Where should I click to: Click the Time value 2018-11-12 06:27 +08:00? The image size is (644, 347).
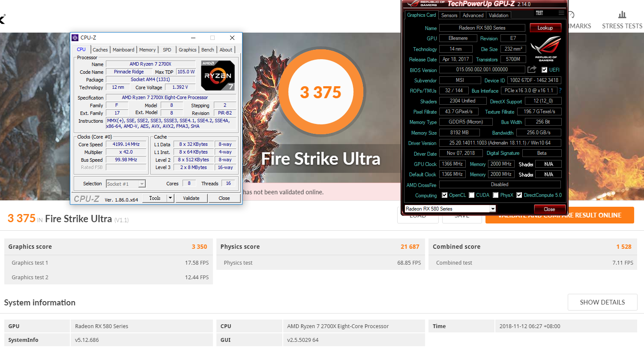coord(530,326)
